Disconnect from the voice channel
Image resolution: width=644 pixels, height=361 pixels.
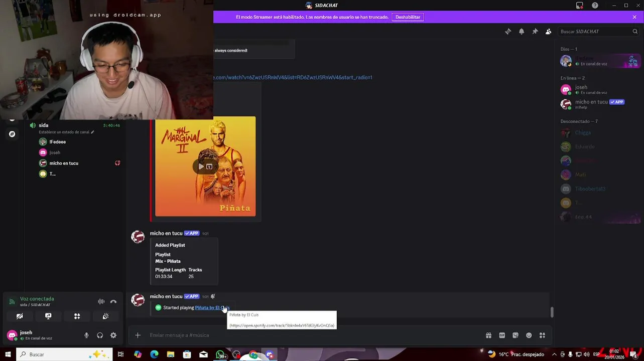(113, 301)
